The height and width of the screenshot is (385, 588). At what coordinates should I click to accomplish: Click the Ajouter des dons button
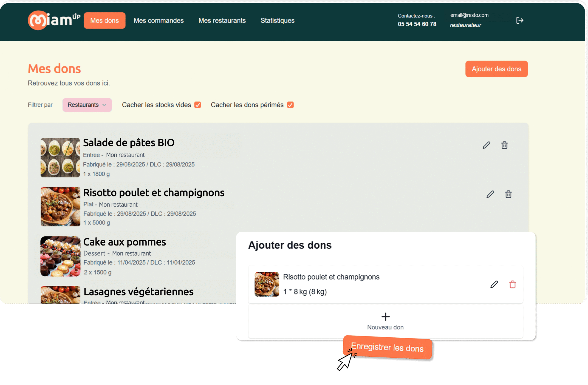(496, 69)
